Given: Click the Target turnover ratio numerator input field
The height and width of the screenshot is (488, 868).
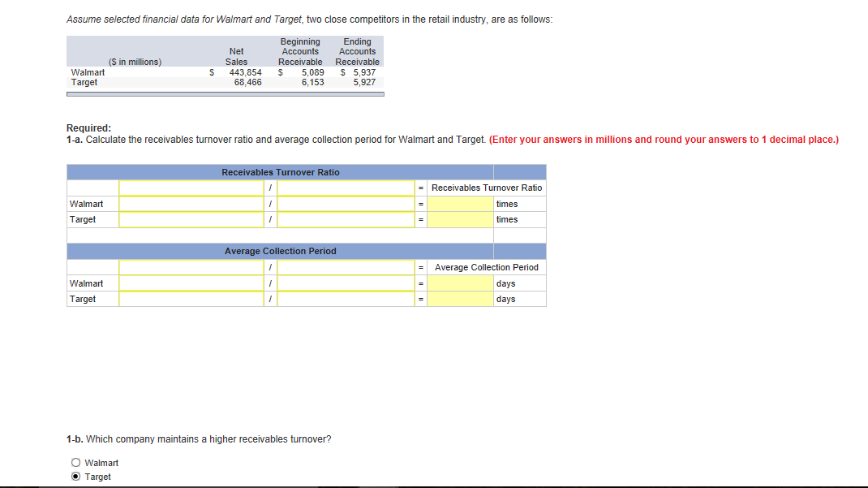Looking at the screenshot, I should (x=191, y=218).
